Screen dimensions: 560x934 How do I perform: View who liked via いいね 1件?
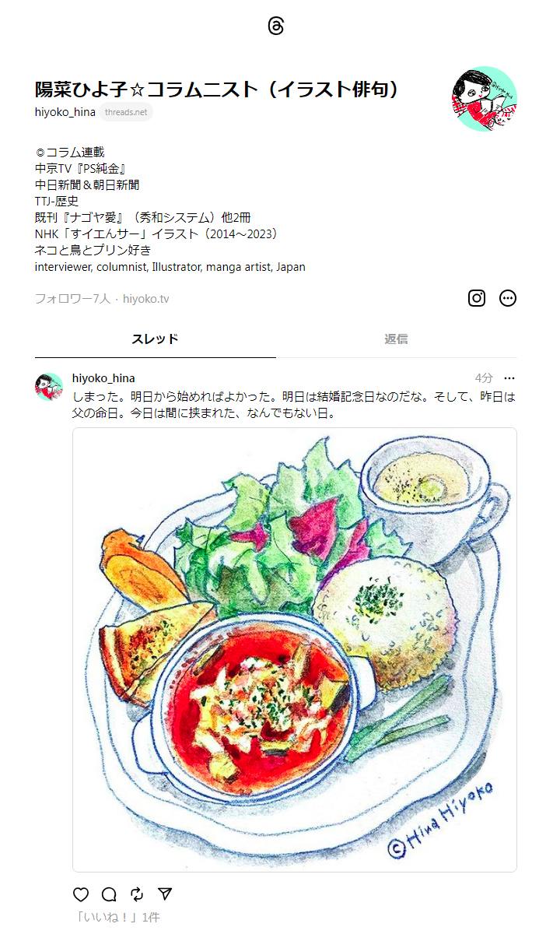(x=116, y=918)
